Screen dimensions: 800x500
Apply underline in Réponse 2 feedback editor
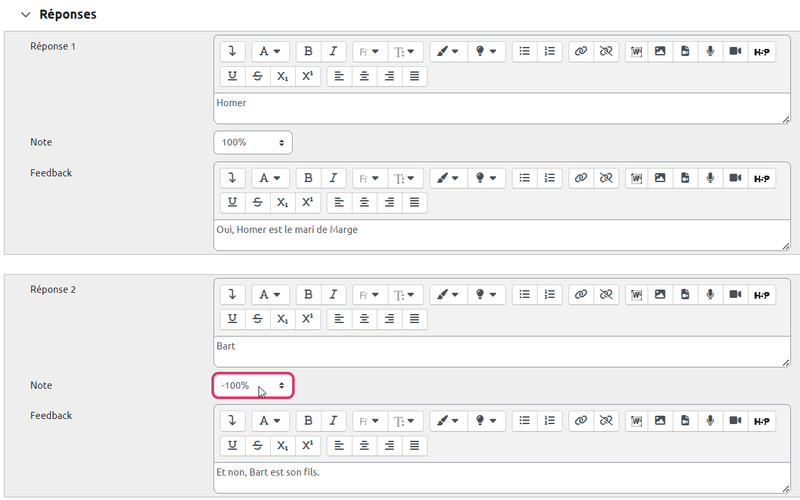[232, 445]
